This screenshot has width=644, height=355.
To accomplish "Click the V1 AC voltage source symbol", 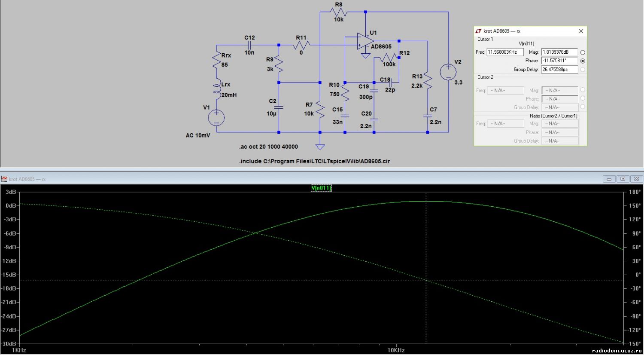I will [216, 117].
